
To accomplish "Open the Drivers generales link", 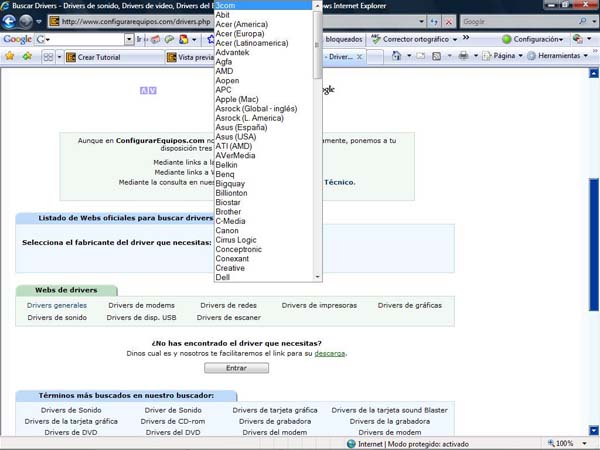I will tap(57, 305).
